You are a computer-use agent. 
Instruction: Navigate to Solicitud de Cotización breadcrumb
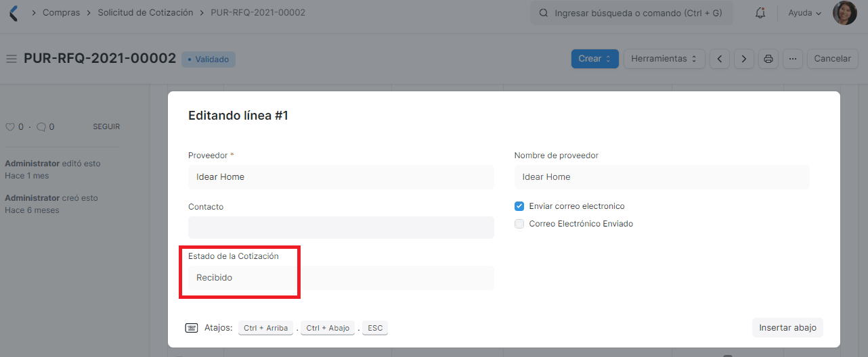point(146,13)
